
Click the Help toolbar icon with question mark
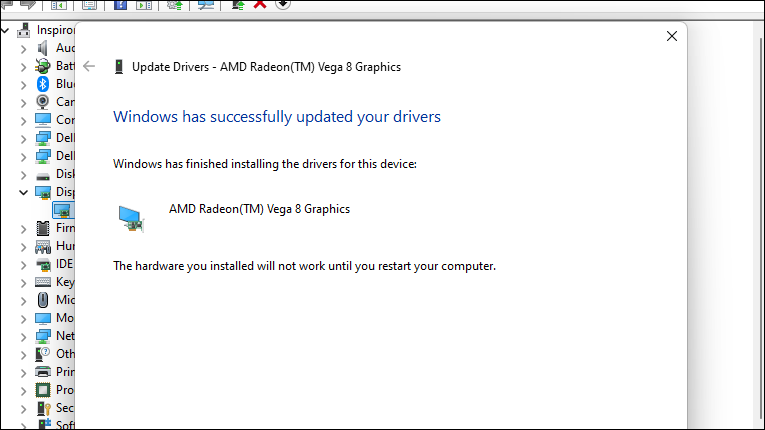[120, 5]
